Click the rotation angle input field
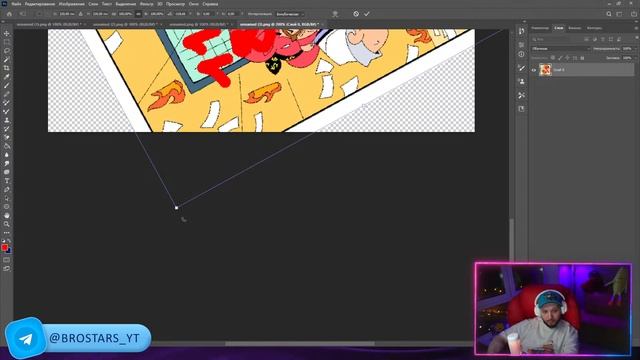The width and height of the screenshot is (640, 360). tap(180, 14)
